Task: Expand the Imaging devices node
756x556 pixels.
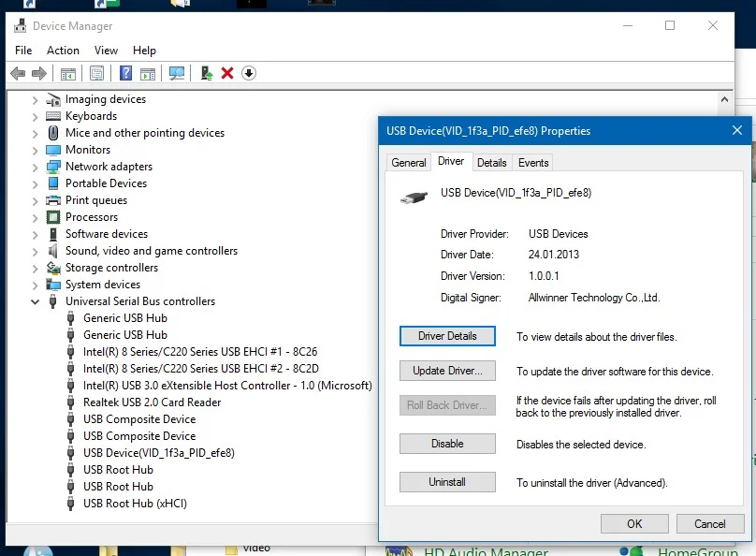Action: (35, 100)
